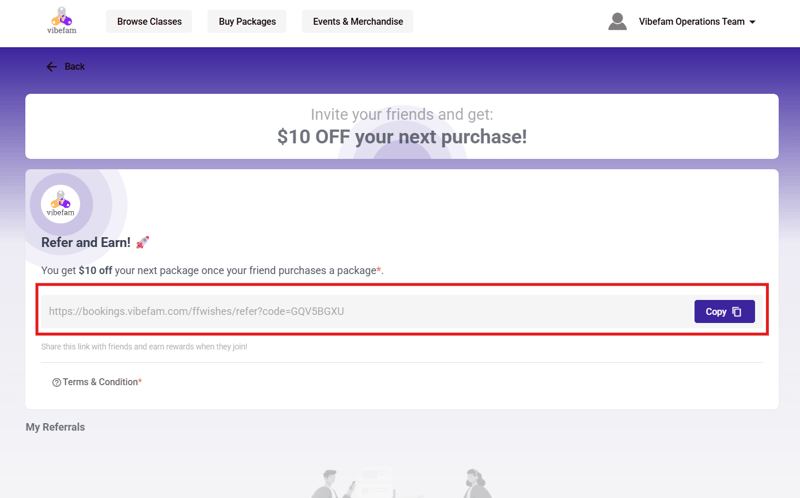Viewport: 800px width, 498px height.
Task: Click the Terms & Condition question mark icon
Action: point(57,382)
